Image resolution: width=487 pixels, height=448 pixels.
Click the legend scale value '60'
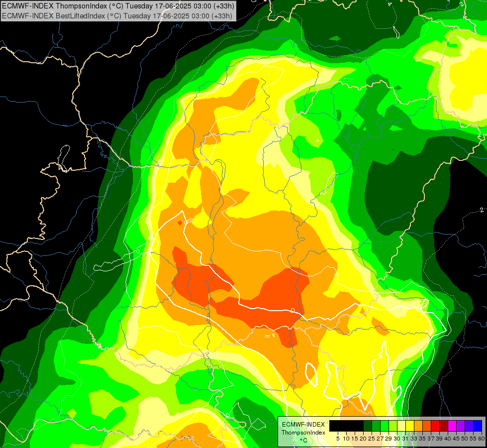point(482,439)
